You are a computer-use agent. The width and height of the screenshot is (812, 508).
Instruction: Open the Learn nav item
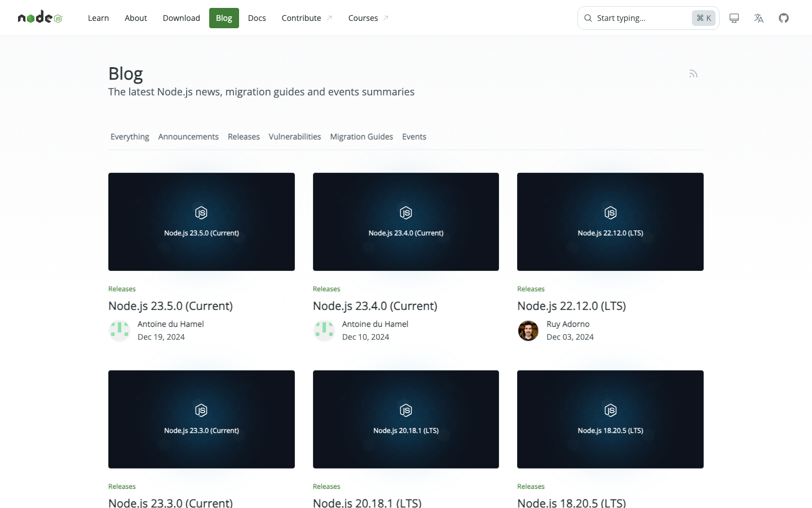98,18
